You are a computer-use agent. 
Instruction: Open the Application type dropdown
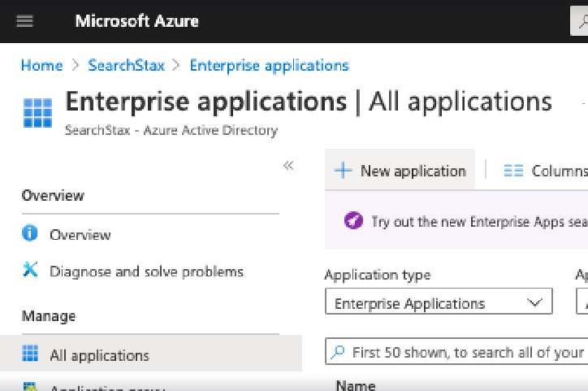coord(439,302)
